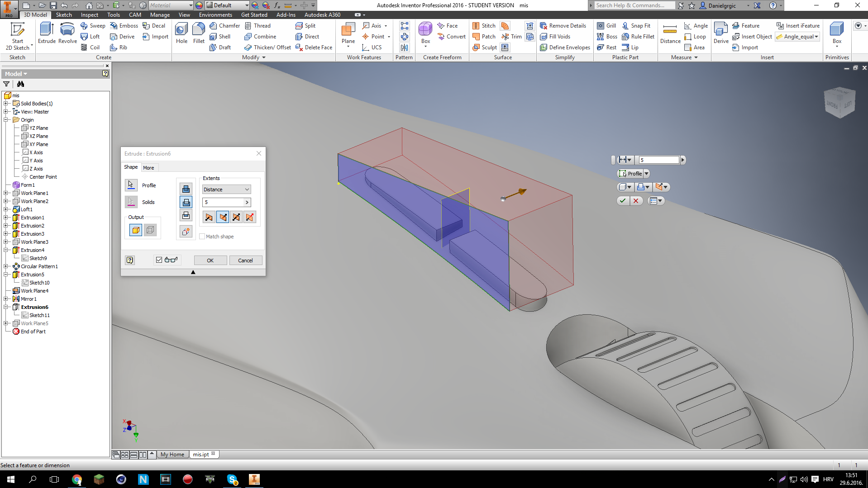This screenshot has width=868, height=488.
Task: Select the Revolve tool
Action: tap(67, 33)
